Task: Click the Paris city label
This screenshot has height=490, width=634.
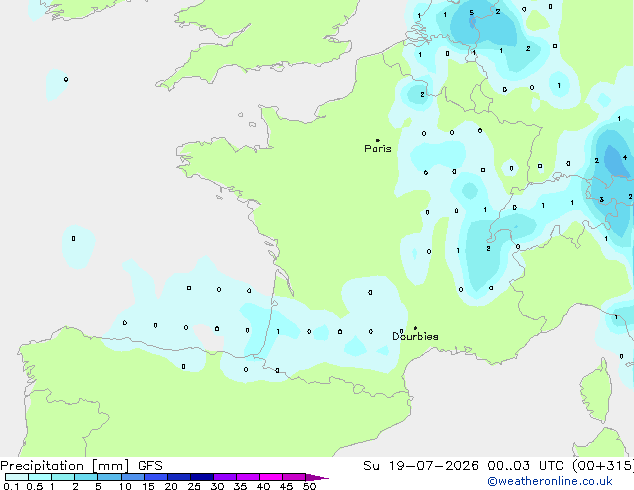Action: click(x=378, y=149)
